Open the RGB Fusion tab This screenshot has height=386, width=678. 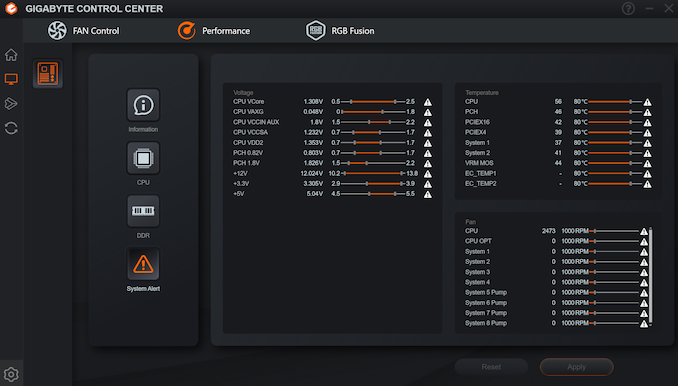click(x=340, y=31)
